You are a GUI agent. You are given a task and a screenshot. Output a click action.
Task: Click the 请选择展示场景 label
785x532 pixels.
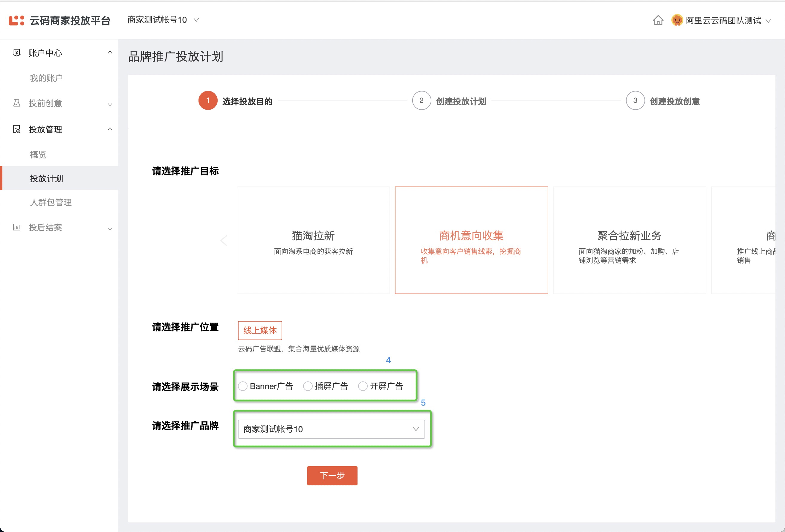pyautogui.click(x=185, y=386)
